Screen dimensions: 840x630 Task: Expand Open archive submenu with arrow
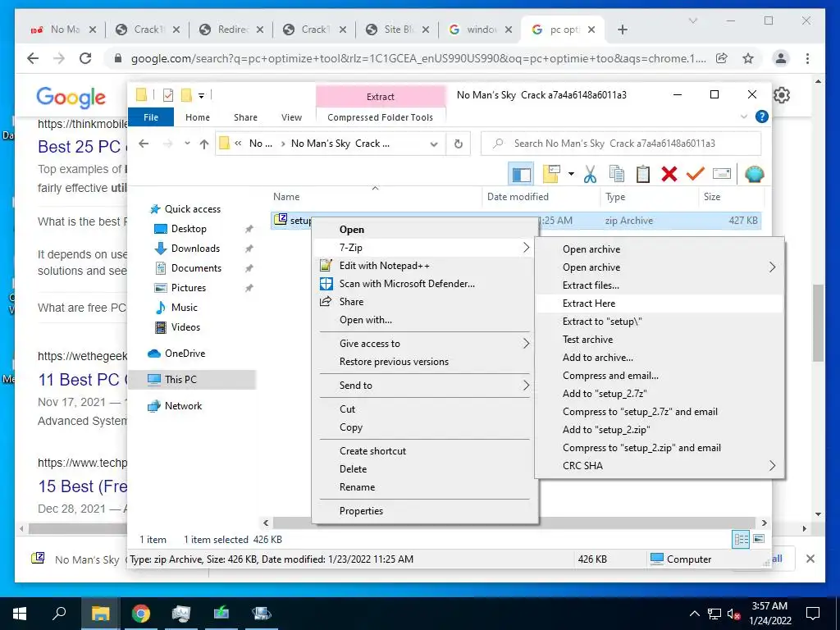coord(659,267)
